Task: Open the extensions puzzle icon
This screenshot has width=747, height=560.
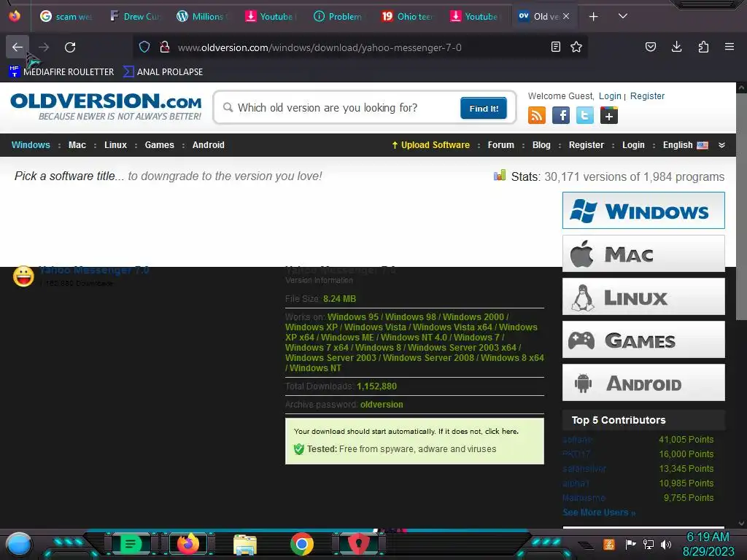Action: (x=703, y=47)
